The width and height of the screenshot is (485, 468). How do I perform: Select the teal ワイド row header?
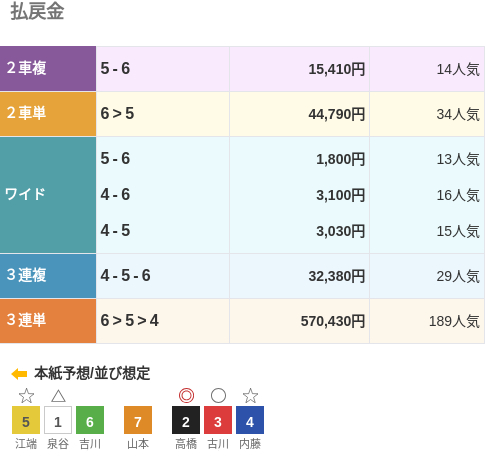pos(48,195)
